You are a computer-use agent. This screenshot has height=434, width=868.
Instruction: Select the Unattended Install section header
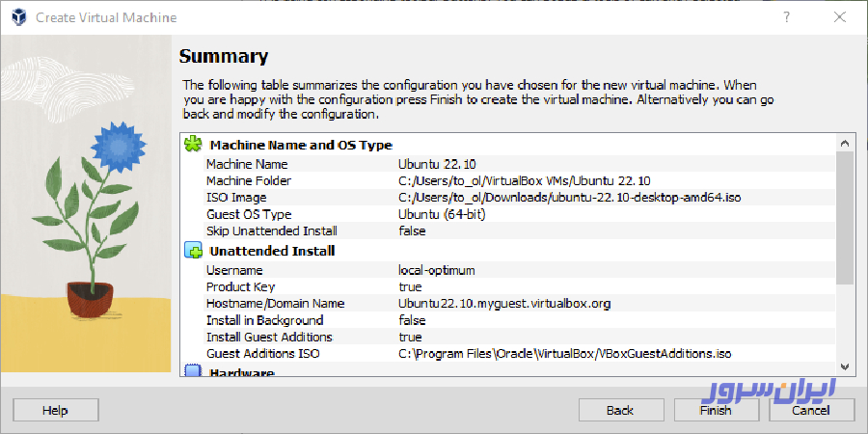[272, 252]
